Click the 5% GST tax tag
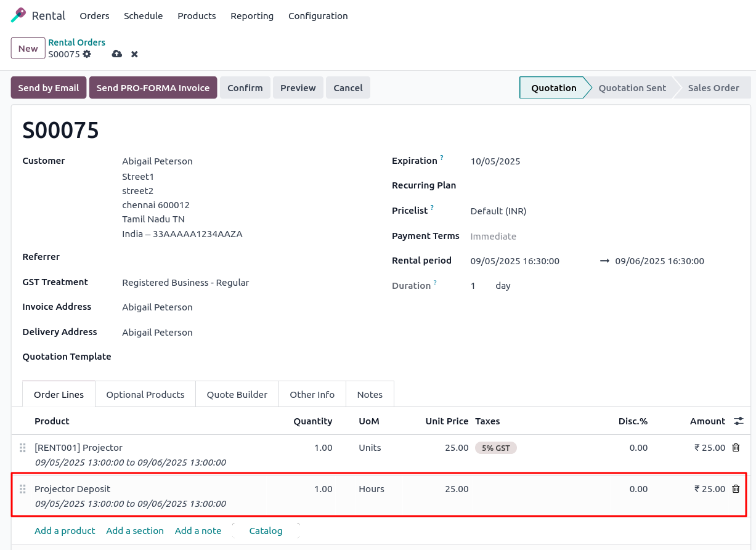 click(x=496, y=448)
